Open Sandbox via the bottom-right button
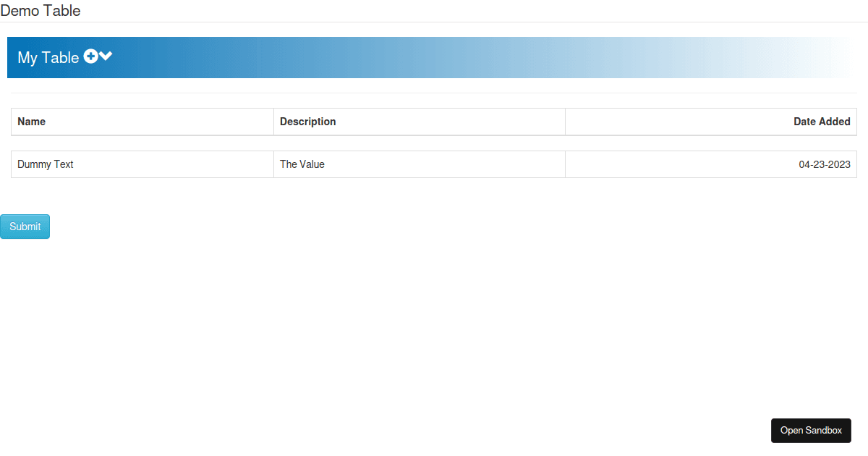The image size is (868, 456). [811, 430]
